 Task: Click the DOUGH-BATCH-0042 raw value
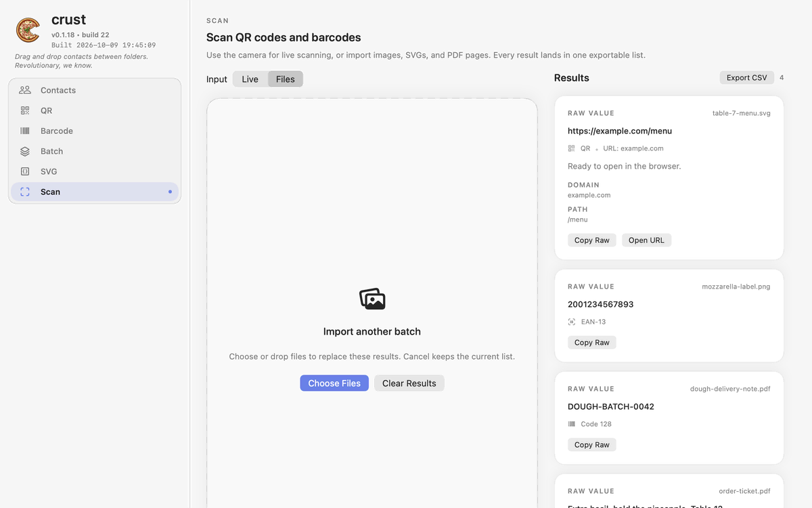611,406
